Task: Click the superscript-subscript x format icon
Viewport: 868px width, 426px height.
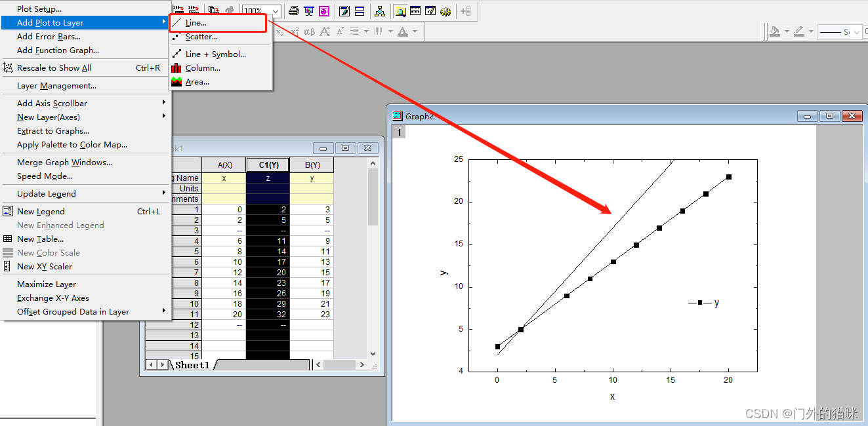Action: (295, 31)
